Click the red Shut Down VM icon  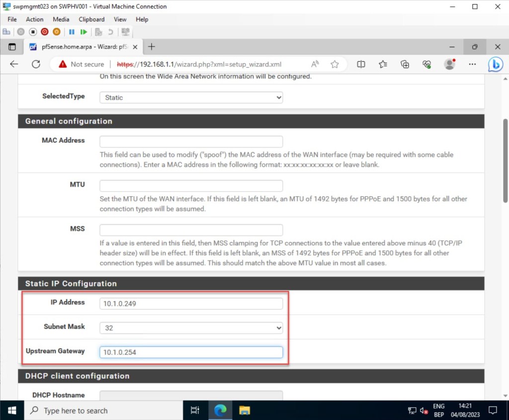[45, 32]
